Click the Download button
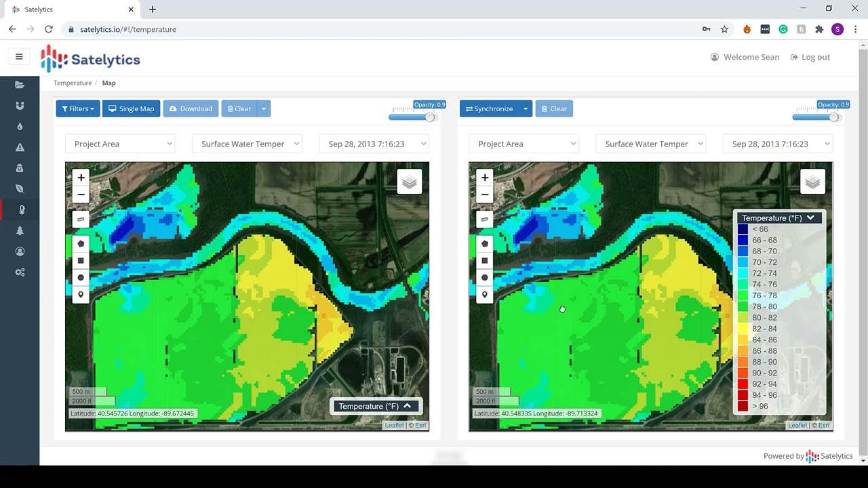 coord(191,108)
